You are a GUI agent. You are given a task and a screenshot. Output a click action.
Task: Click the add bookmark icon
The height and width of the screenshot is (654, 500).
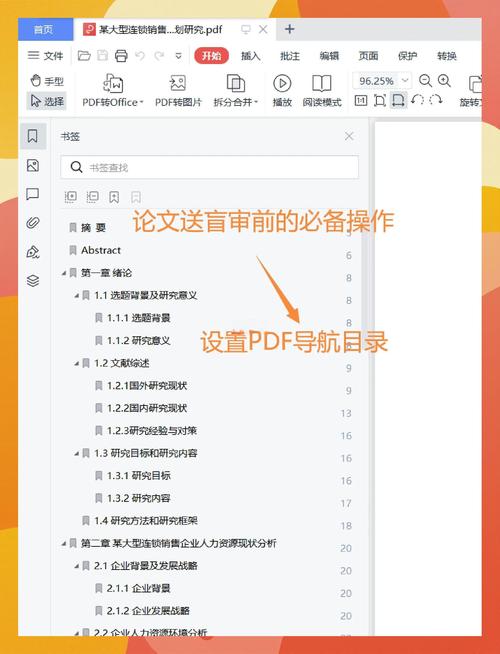(x=114, y=197)
